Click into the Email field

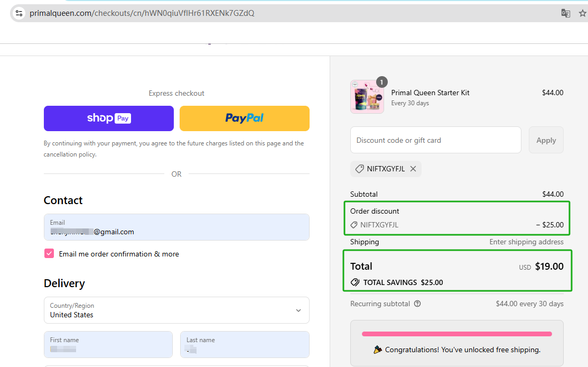(176, 227)
